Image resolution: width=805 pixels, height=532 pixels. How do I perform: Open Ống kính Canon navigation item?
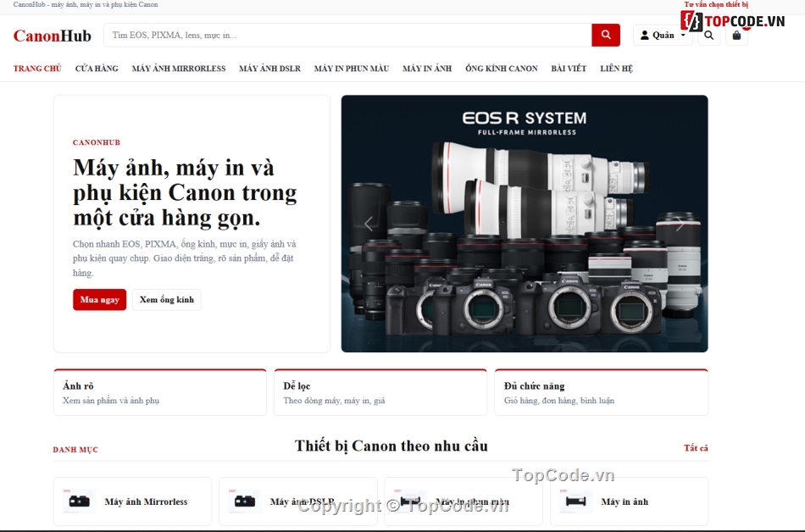(501, 69)
